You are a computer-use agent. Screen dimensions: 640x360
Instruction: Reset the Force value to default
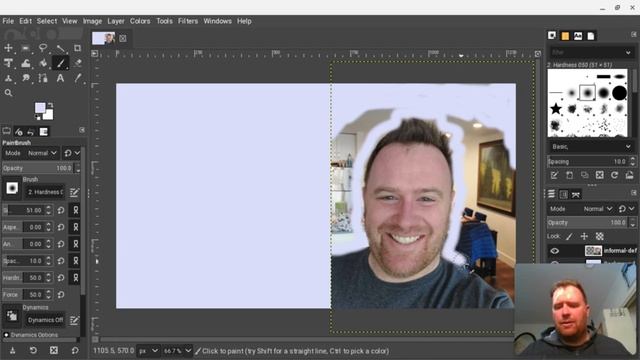[61, 294]
